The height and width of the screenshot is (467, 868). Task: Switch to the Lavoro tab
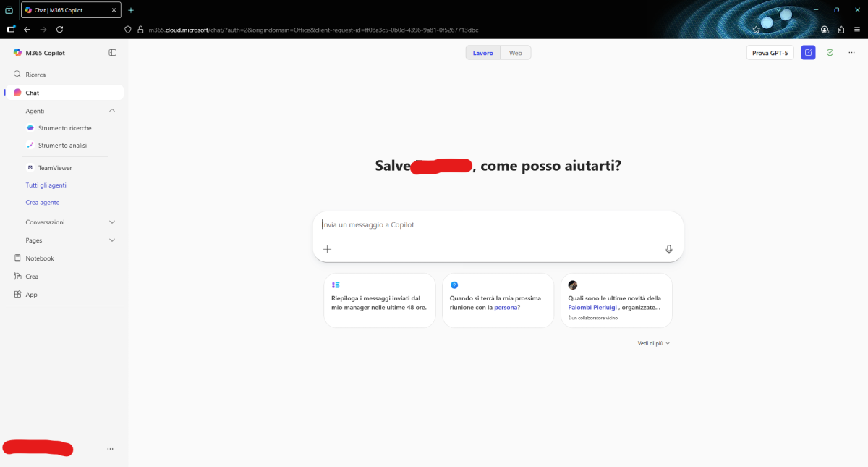[x=483, y=53]
